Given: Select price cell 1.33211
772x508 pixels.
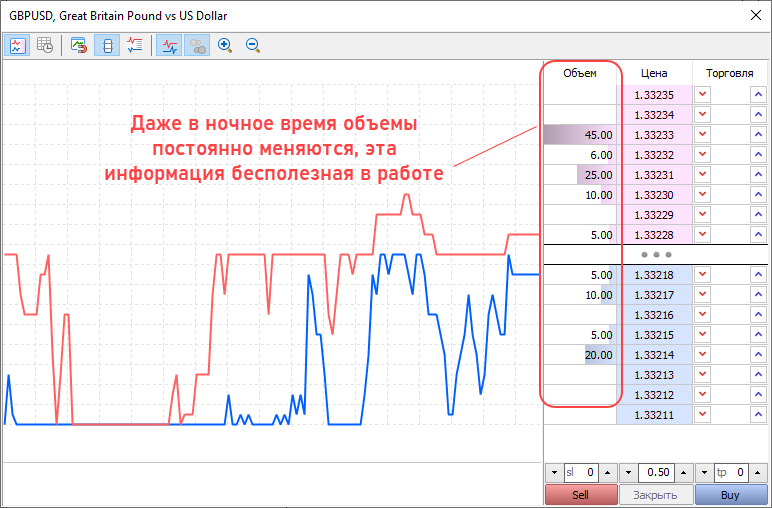Looking at the screenshot, I should tap(654, 415).
